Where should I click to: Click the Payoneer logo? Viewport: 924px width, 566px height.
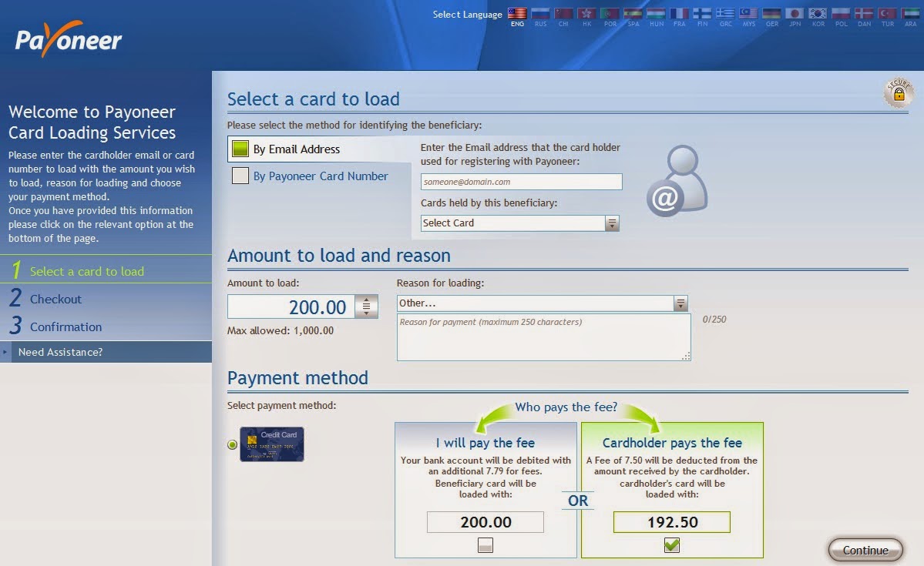pos(69,39)
